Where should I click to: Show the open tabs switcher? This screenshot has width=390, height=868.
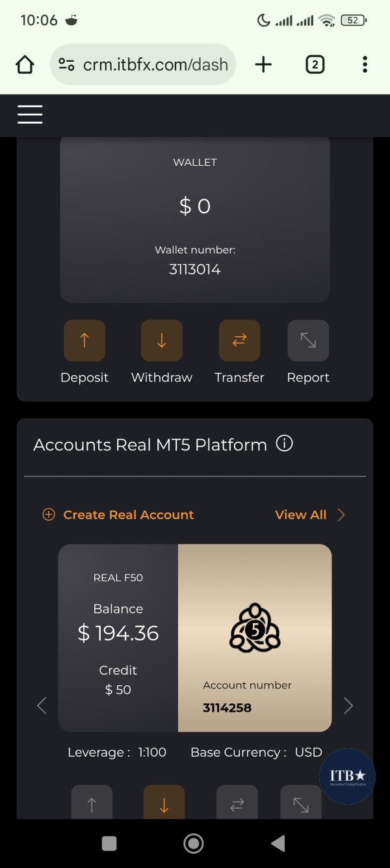pos(315,64)
